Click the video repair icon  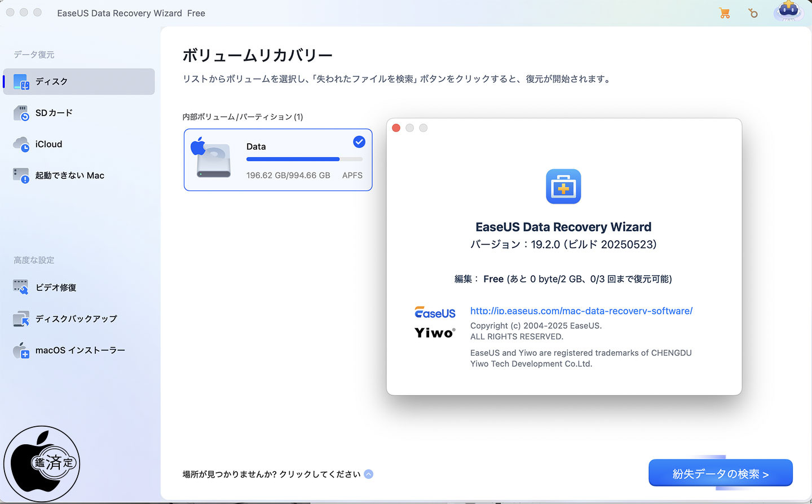[x=21, y=288]
